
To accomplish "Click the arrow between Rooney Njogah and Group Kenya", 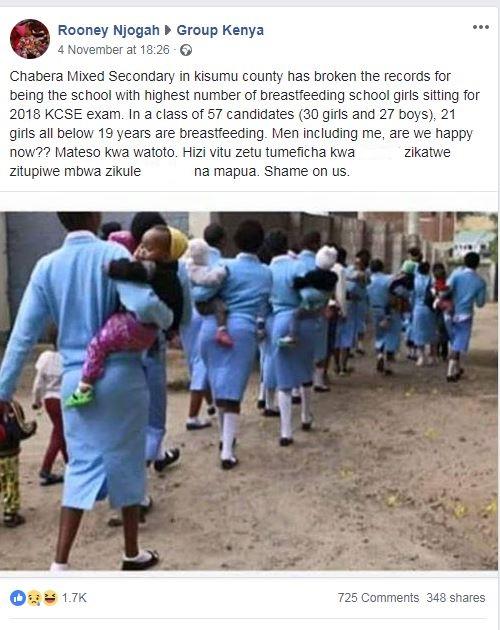I will click(168, 30).
